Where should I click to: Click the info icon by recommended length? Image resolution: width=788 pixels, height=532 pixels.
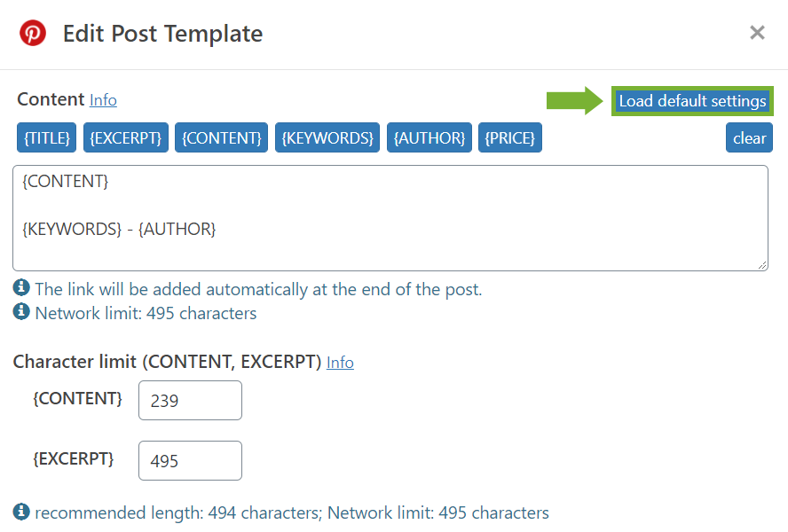[21, 512]
